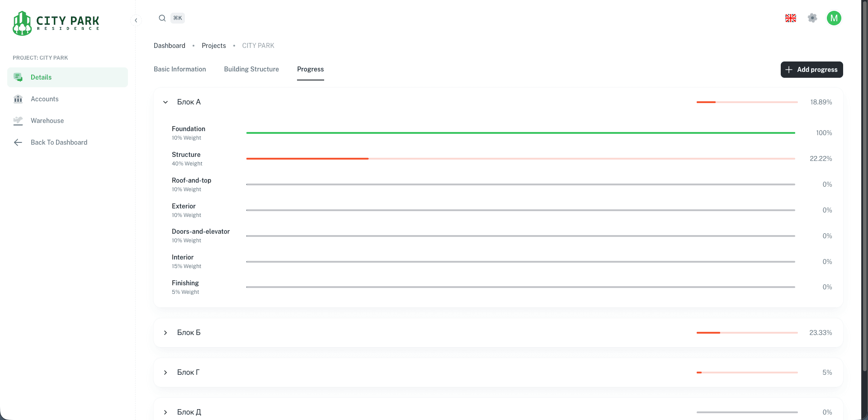Screen dimensions: 868x420
Task: Collapse the Блок А section
Action: pos(165,102)
